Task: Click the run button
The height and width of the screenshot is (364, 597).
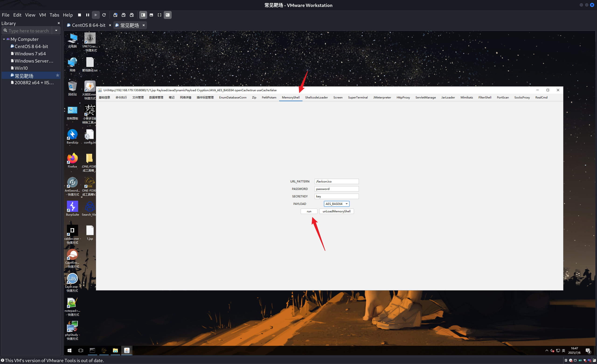Action: coord(309,211)
